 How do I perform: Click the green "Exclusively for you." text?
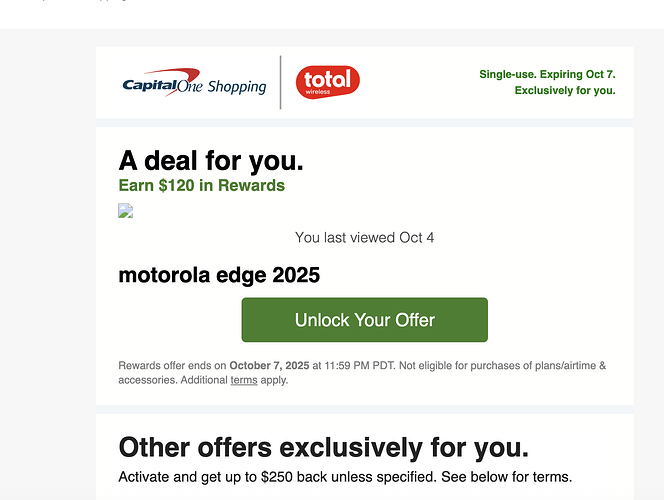[565, 90]
